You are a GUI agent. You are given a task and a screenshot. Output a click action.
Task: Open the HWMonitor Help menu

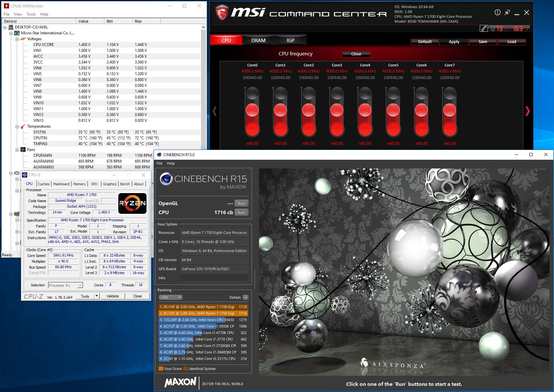pyautogui.click(x=44, y=14)
